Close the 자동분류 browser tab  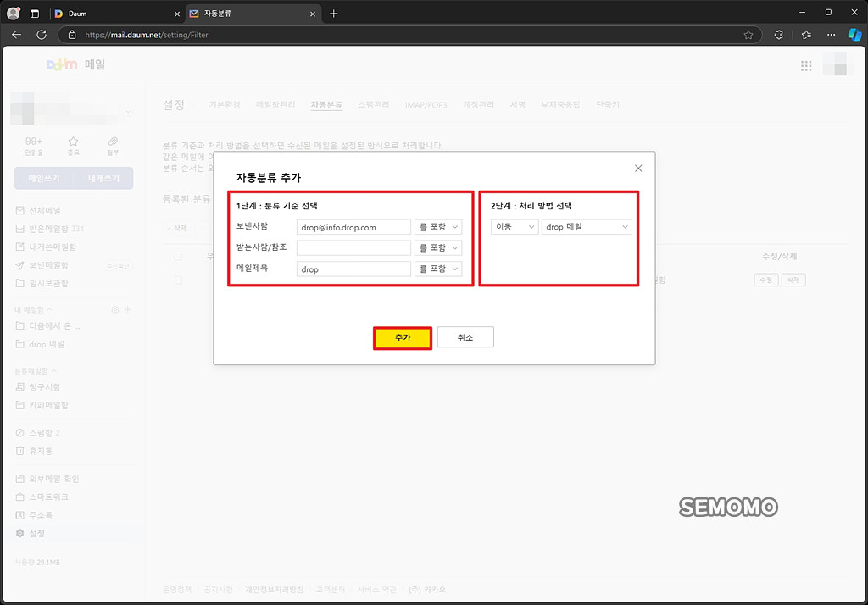[x=313, y=14]
